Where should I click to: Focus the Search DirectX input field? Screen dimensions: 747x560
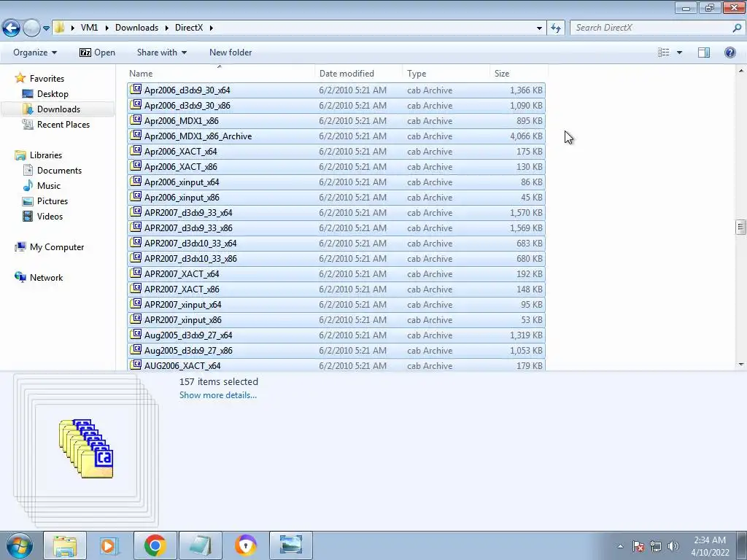(651, 28)
